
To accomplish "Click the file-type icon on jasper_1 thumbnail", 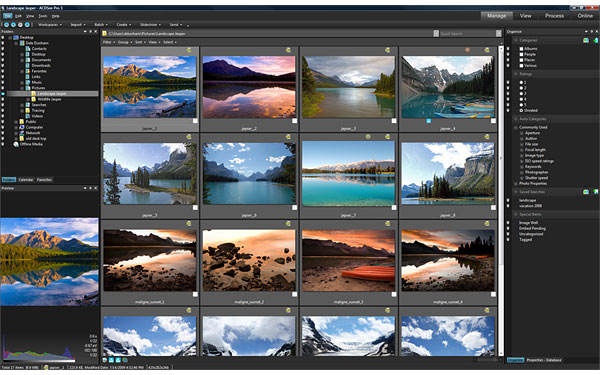I will pos(189,50).
